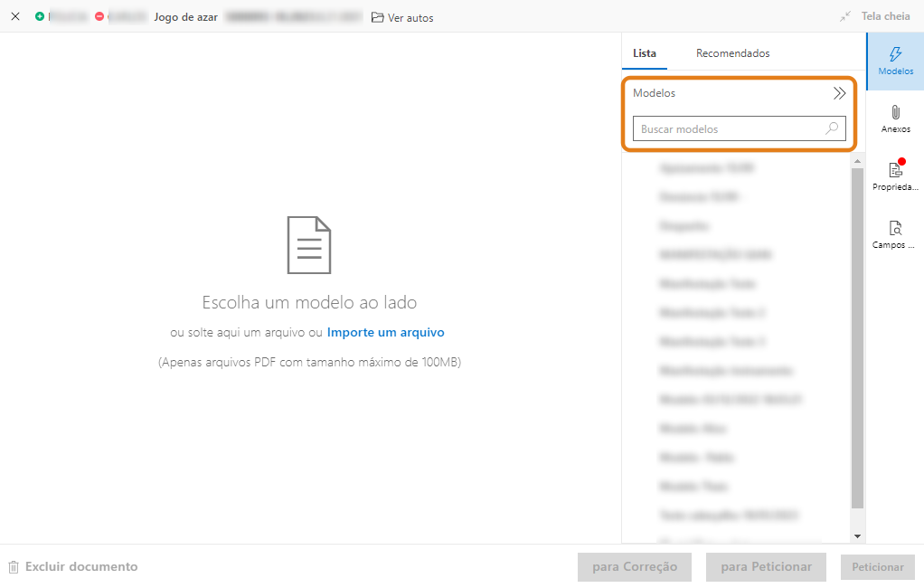Click the Ver autos folder icon
Image resolution: width=924 pixels, height=588 pixels.
pyautogui.click(x=378, y=17)
